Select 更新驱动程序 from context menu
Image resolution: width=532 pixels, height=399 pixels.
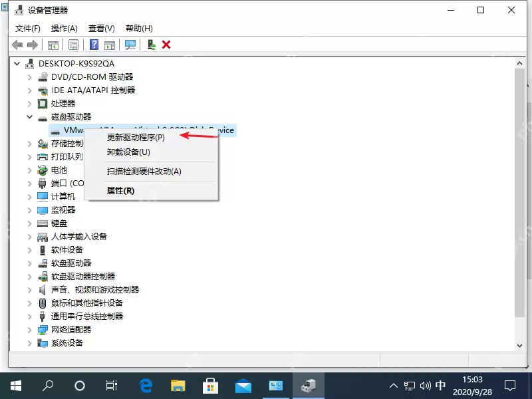[x=134, y=137]
